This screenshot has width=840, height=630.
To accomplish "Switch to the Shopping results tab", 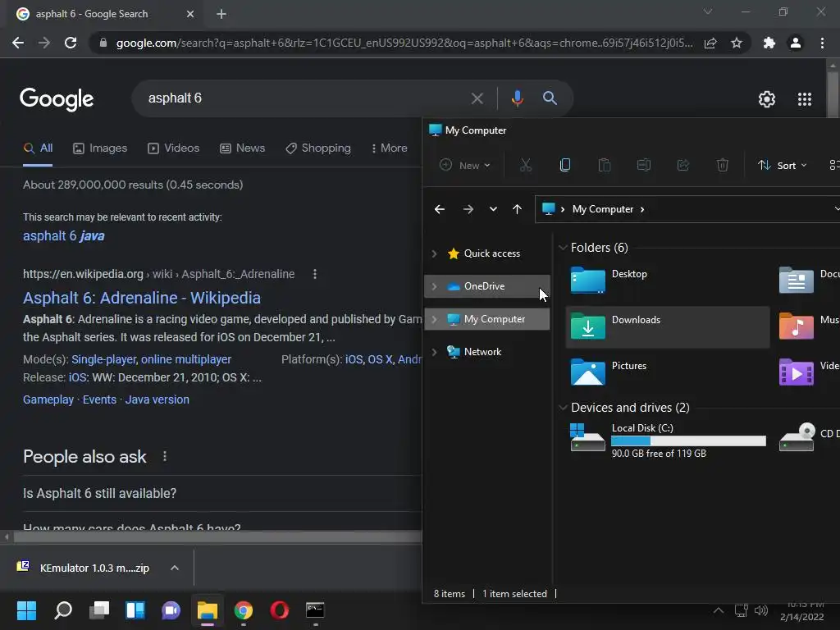I will 318,148.
